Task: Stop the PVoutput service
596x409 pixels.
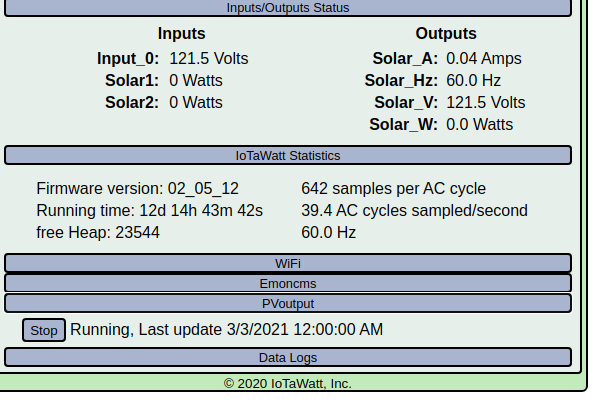Action: click(44, 330)
